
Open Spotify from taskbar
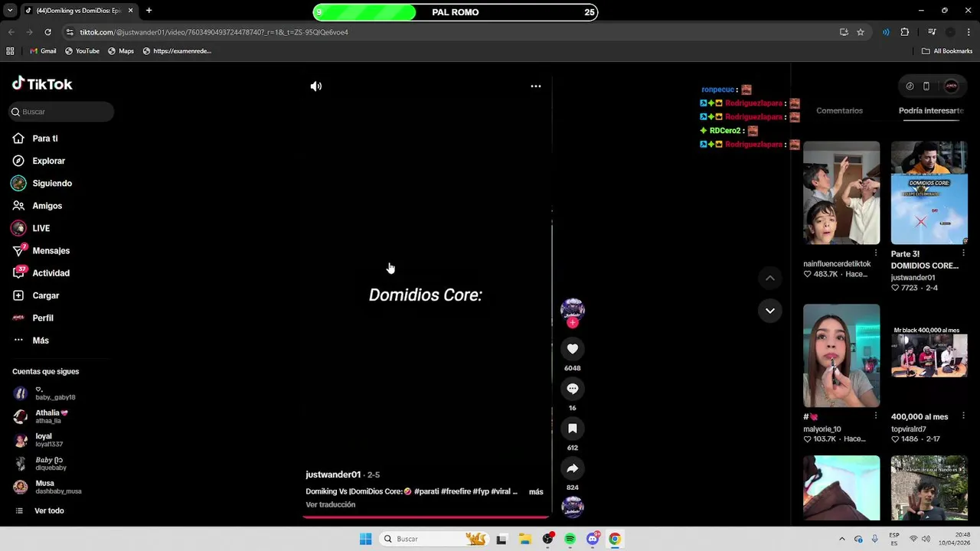point(570,539)
